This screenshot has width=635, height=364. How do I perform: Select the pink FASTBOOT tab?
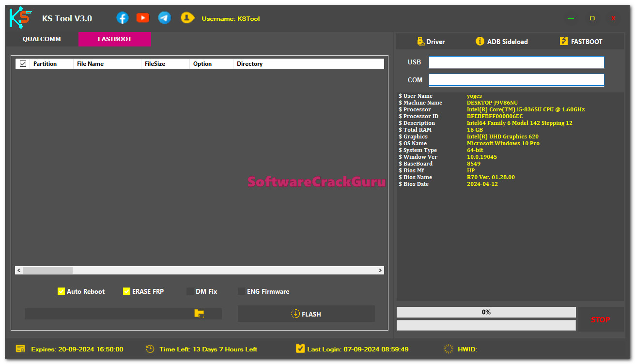point(115,39)
